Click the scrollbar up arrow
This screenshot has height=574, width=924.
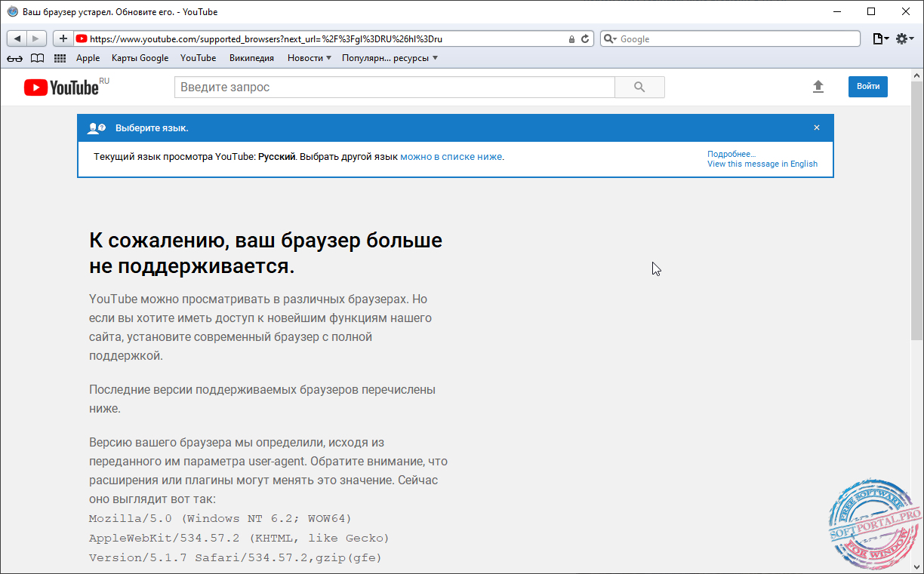pyautogui.click(x=917, y=75)
